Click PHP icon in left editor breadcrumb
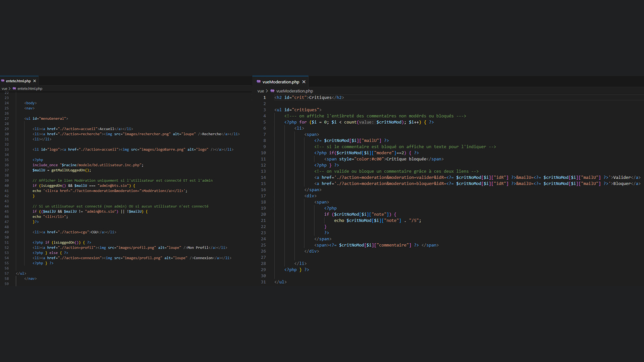The width and height of the screenshot is (644, 362). coord(14,88)
